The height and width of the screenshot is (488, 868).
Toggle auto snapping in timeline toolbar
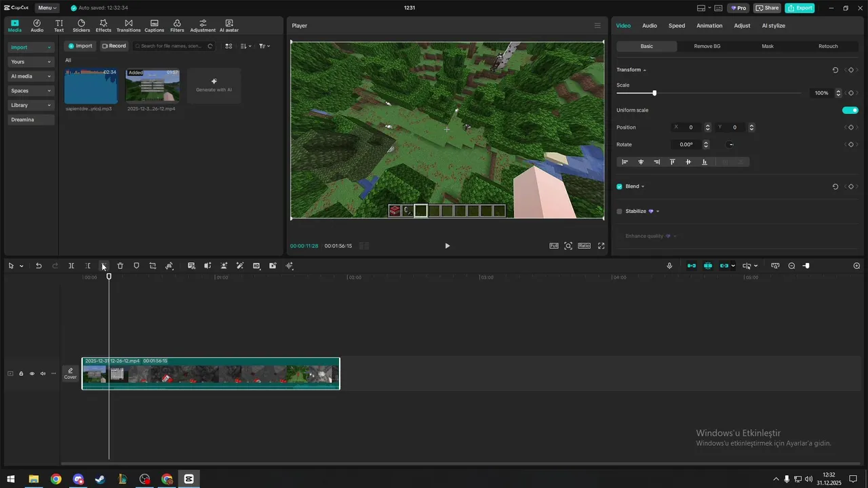click(708, 266)
